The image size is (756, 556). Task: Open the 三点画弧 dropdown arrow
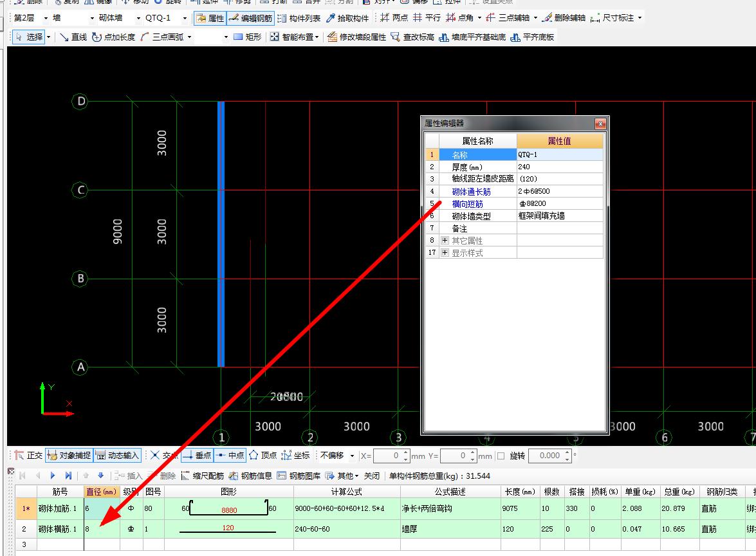pos(189,37)
